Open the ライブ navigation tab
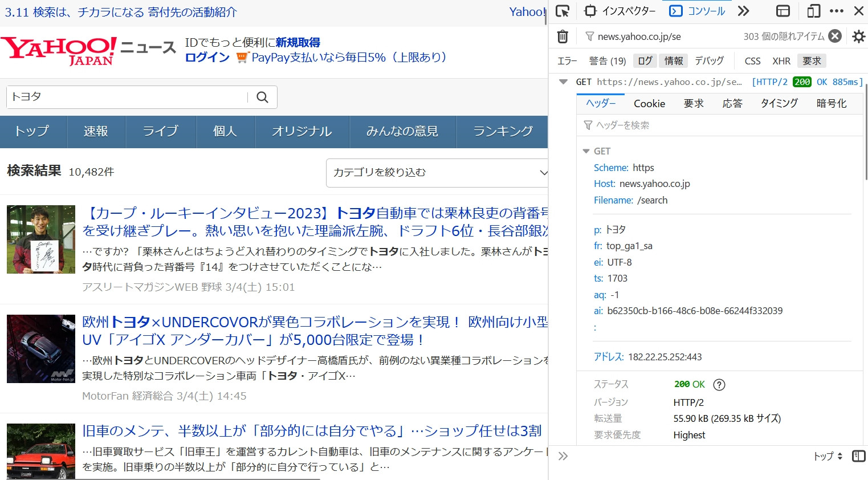Screen dimensions: 868x480 (x=161, y=131)
